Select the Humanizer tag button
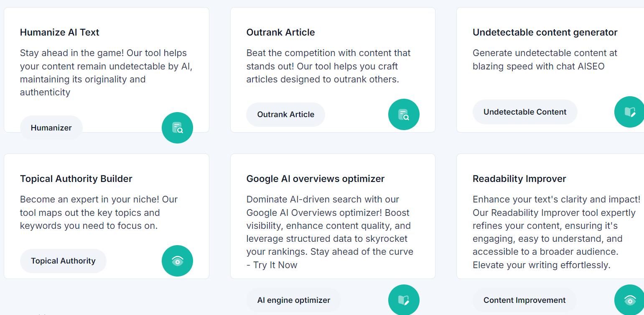Viewport: 644px width, 315px height. (x=51, y=128)
